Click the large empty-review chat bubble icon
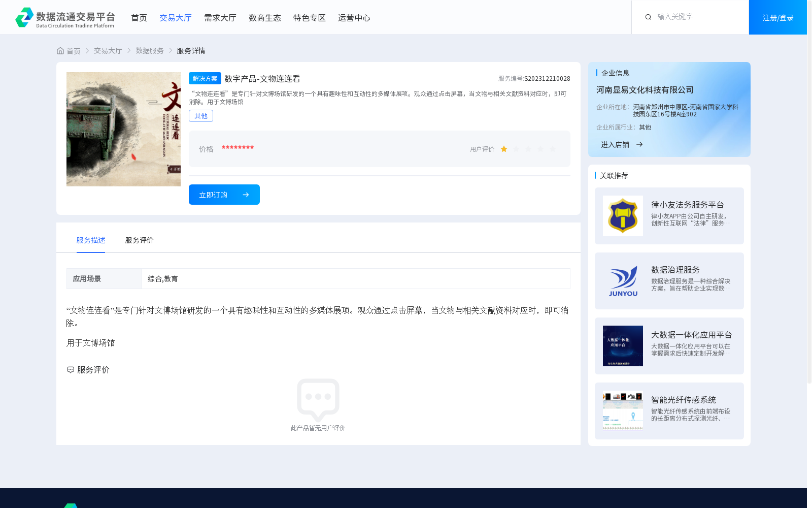 [318, 399]
